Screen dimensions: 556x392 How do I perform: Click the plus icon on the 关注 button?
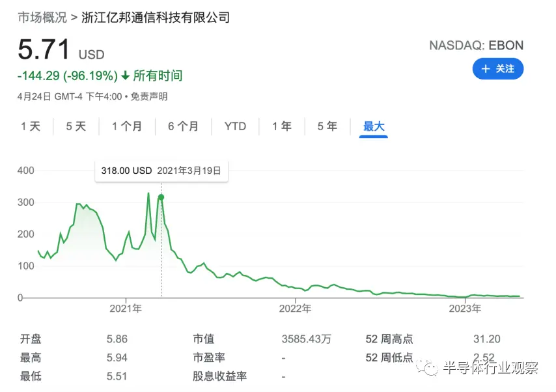pos(485,69)
